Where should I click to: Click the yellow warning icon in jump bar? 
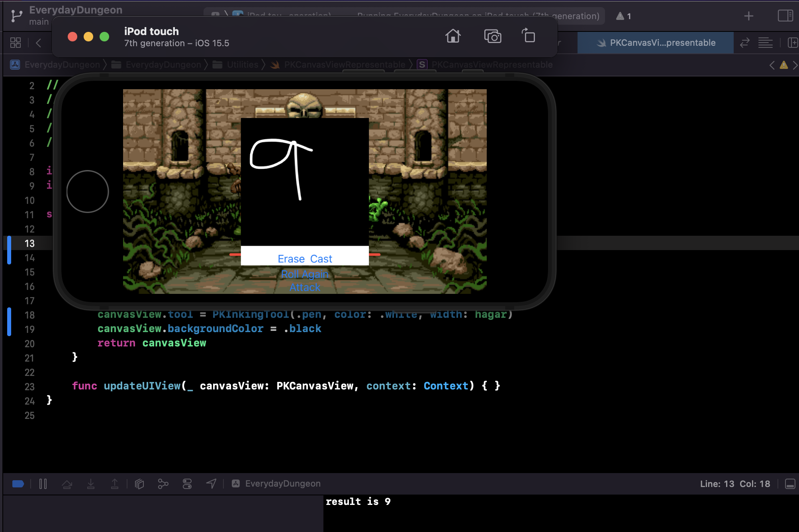coord(784,65)
